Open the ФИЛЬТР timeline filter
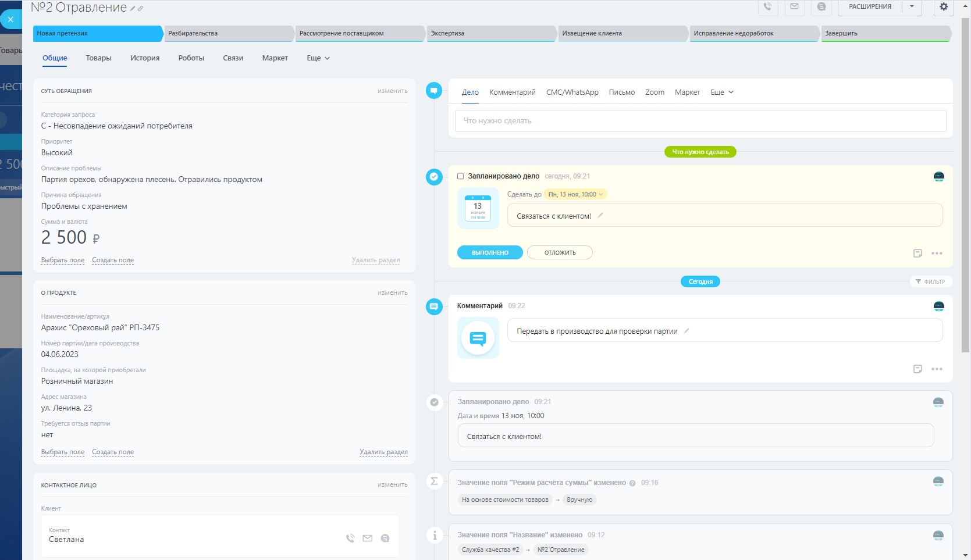This screenshot has width=971, height=560. click(930, 281)
